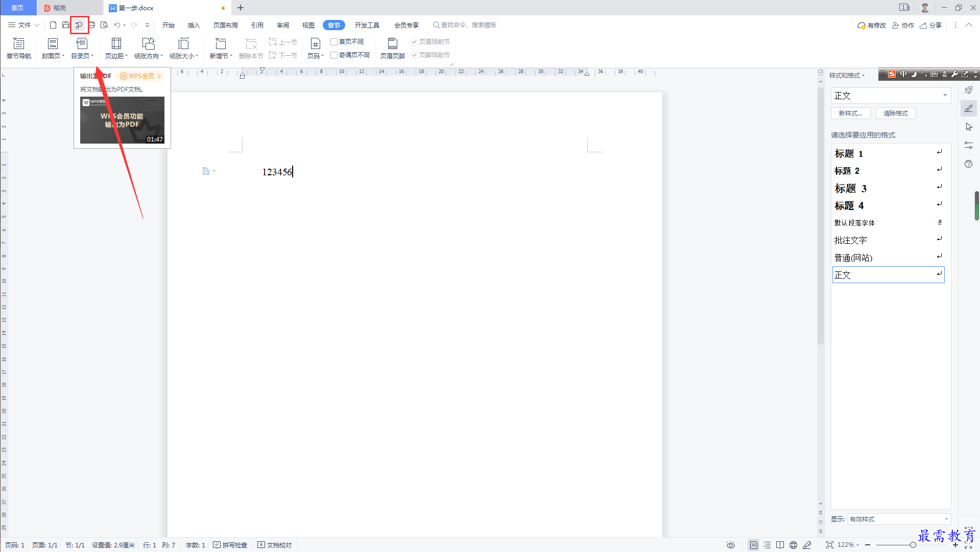Go to 上一节 previous section

(283, 42)
